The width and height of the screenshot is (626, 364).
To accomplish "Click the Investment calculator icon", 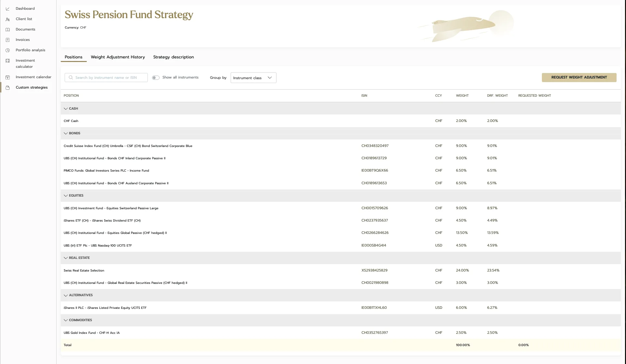I will click(x=8, y=61).
